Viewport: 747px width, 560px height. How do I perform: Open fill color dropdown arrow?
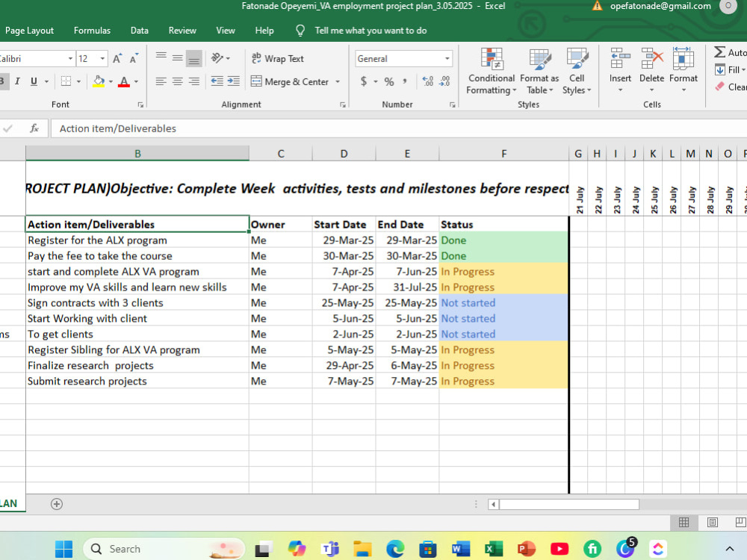tap(111, 81)
